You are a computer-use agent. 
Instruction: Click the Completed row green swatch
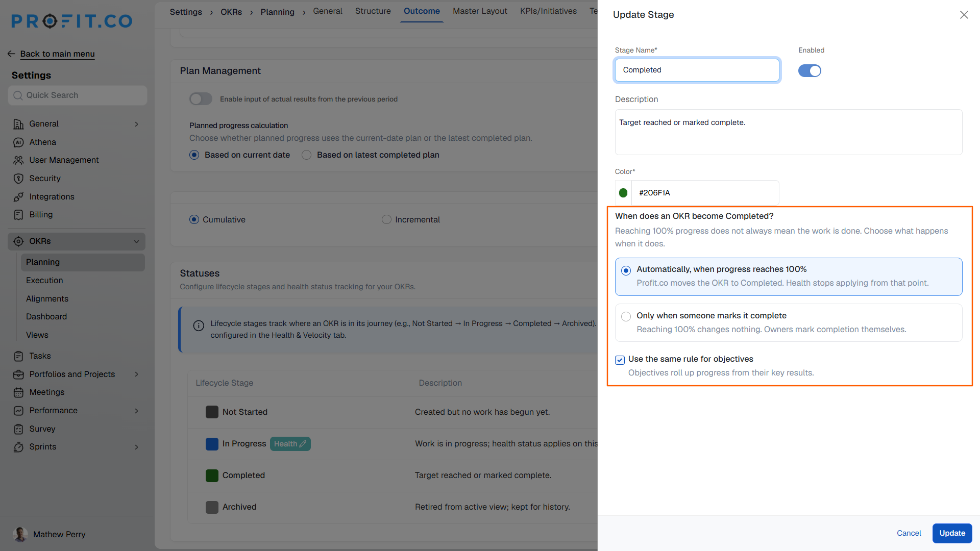pos(212,475)
